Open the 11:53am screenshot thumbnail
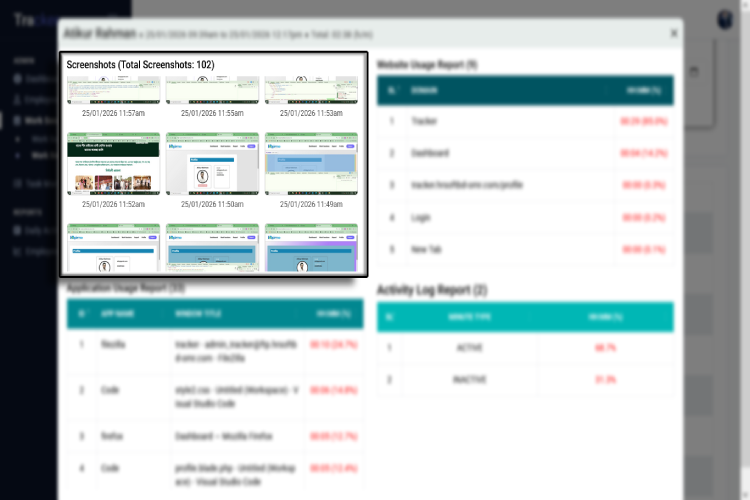750x500 pixels. (x=311, y=90)
